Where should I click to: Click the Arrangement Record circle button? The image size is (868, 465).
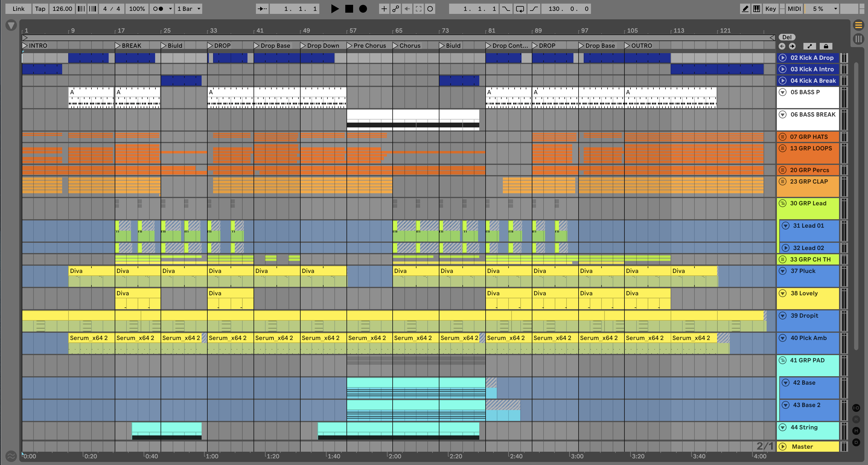coord(363,9)
